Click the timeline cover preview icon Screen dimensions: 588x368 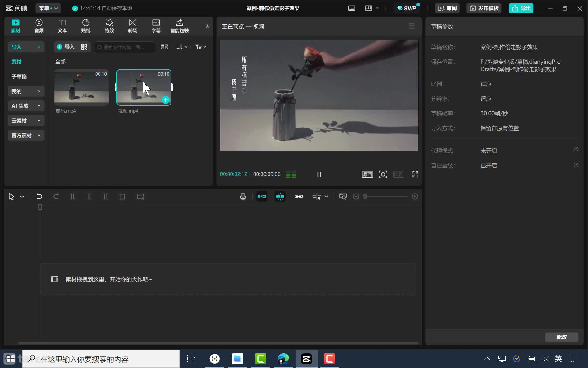[x=343, y=197]
